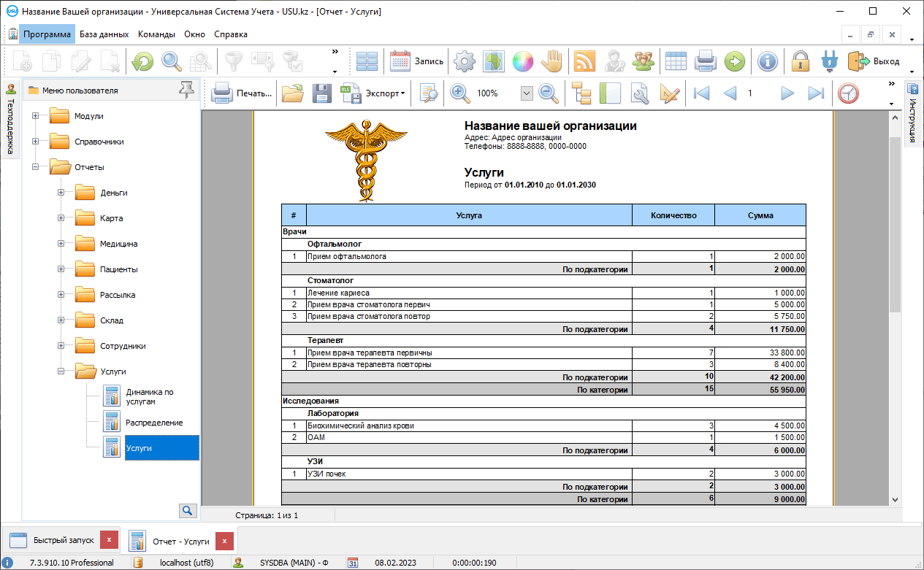Open the zoom percentage dropdown
The height and width of the screenshot is (570, 924).
point(527,93)
